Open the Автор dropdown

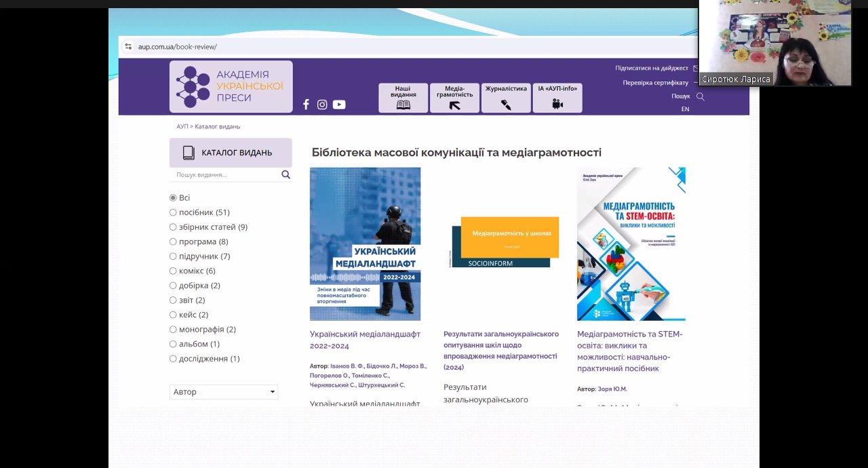[224, 392]
